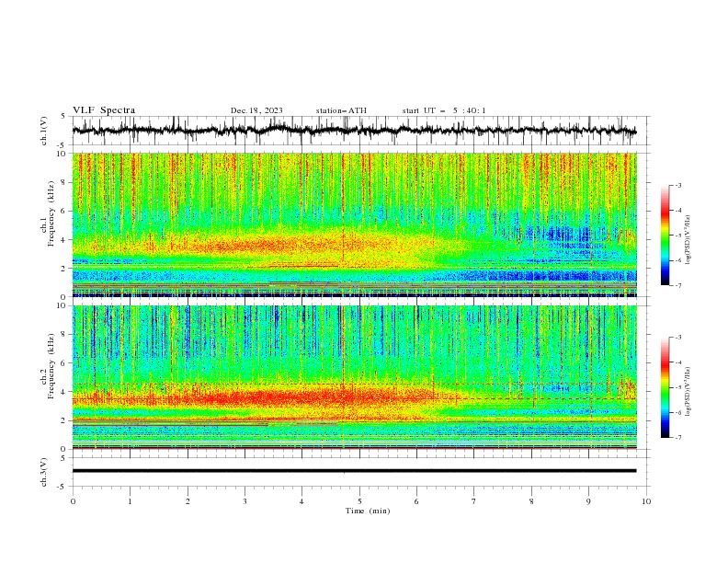Click the Time axis tick label '1'
Screen dimensions: 728x563
click(x=130, y=501)
